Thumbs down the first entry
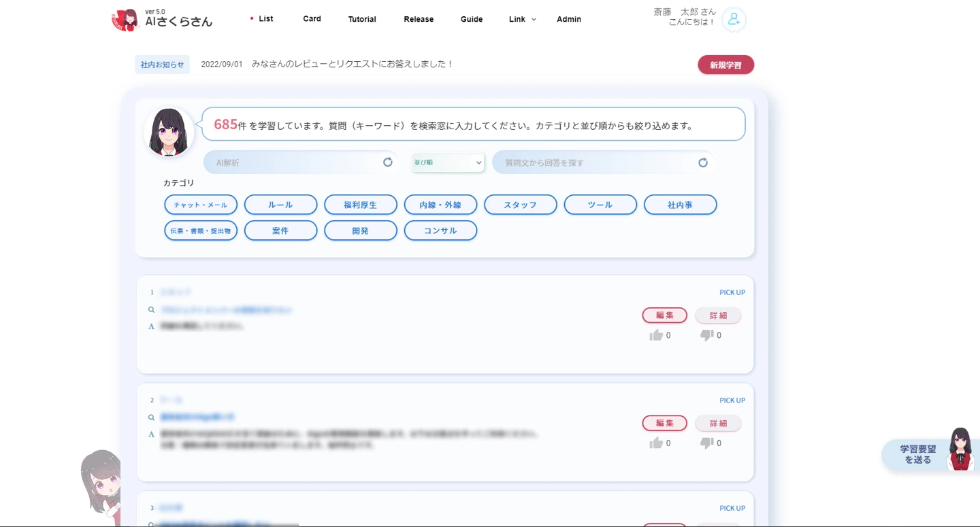Image resolution: width=980 pixels, height=527 pixels. [x=707, y=335]
